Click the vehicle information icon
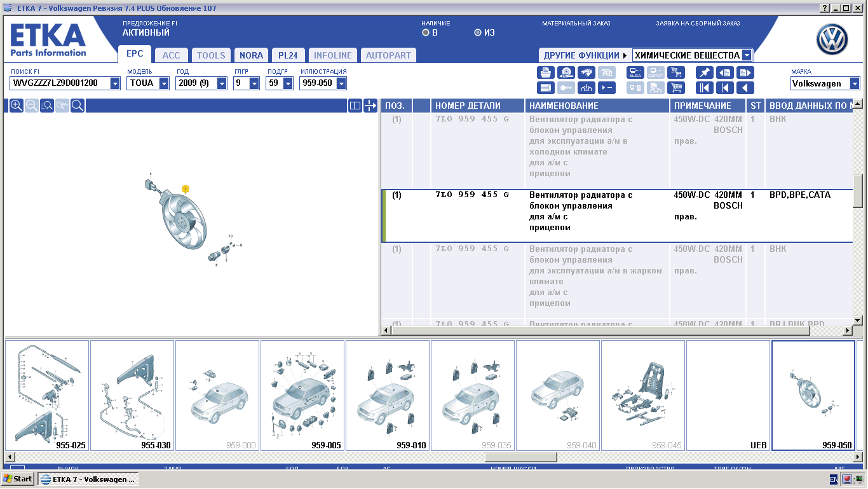Screen dimensions: 868x489 pyautogui.click(x=587, y=88)
